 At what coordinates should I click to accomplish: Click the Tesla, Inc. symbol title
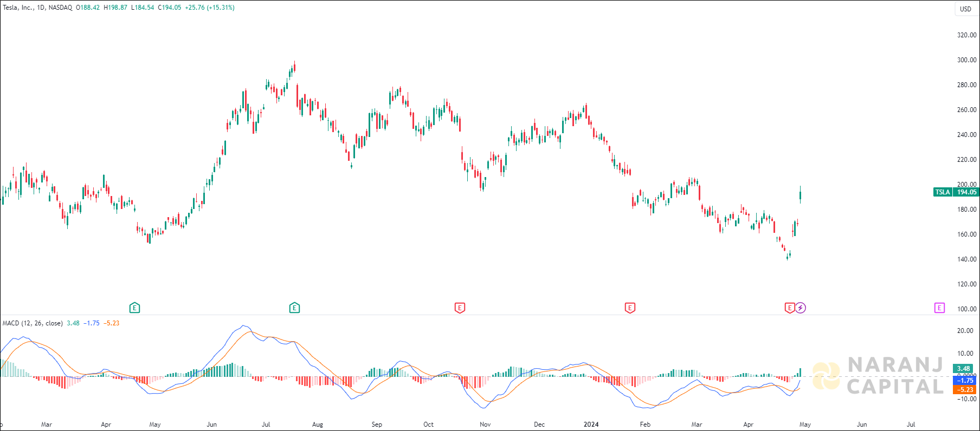[x=17, y=8]
